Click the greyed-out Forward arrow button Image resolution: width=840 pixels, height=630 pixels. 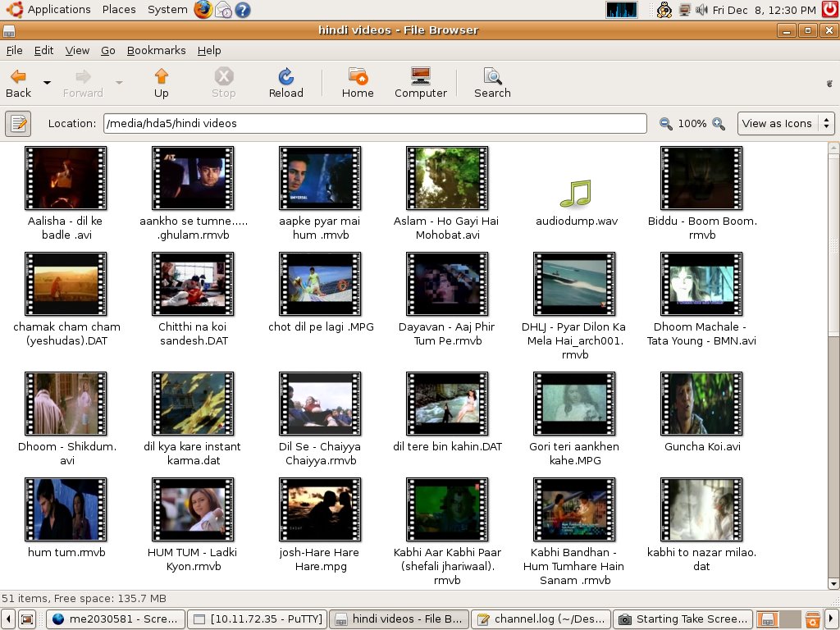tap(83, 83)
